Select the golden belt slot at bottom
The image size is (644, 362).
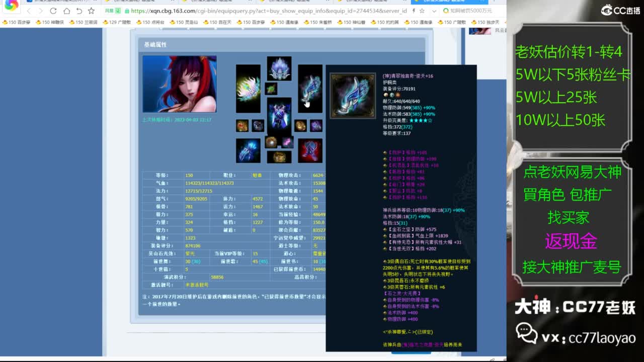tap(279, 156)
